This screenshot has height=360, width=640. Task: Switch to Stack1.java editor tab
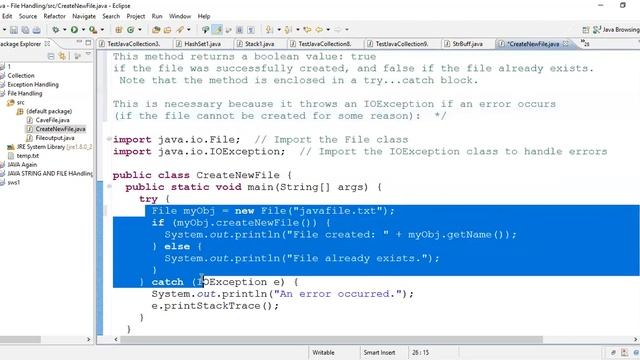(259, 44)
